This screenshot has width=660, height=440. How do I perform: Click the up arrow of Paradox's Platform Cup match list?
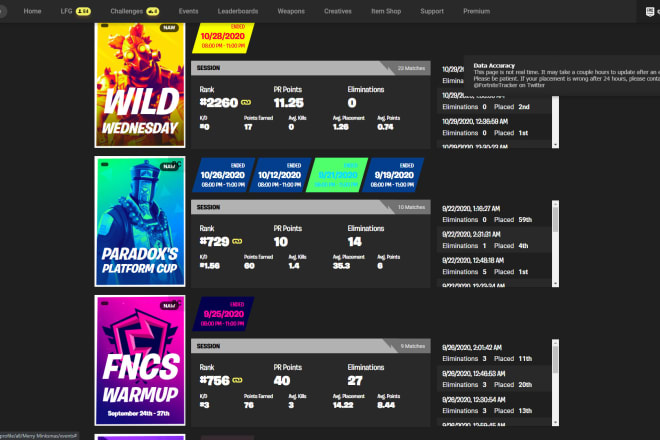pyautogui.click(x=556, y=204)
